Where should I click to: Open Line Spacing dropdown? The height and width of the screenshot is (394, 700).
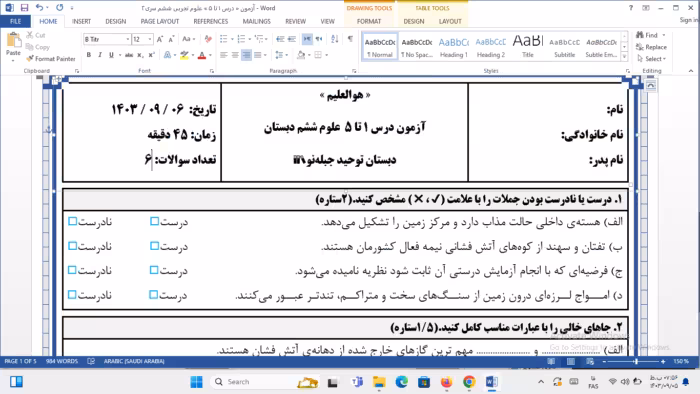click(x=281, y=55)
